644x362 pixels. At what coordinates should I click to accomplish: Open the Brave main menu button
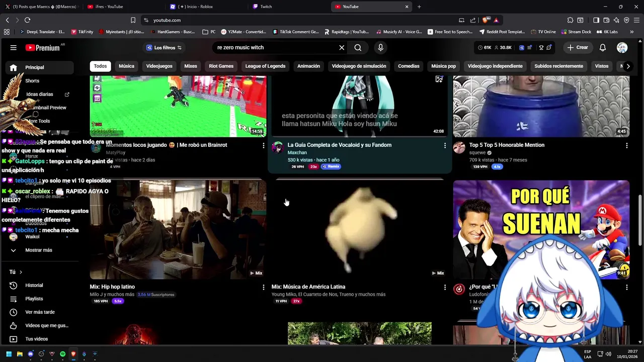click(636, 20)
